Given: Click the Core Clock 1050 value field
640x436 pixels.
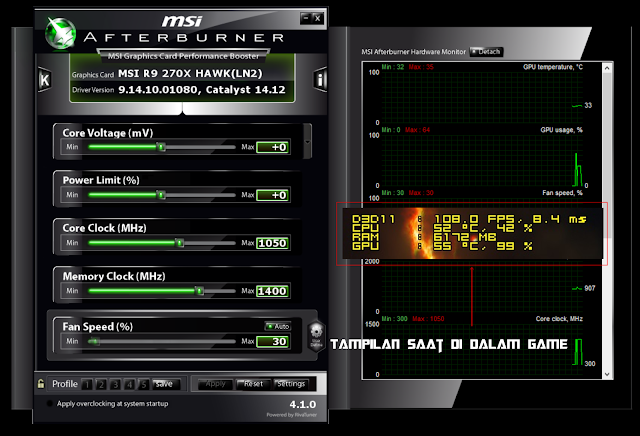Looking at the screenshot, I should coord(273,243).
